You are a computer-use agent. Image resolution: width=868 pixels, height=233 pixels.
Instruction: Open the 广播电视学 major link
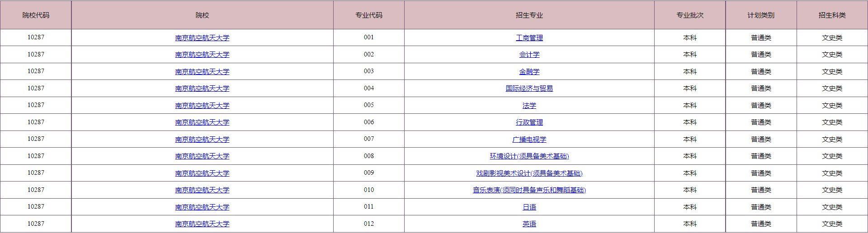click(529, 139)
